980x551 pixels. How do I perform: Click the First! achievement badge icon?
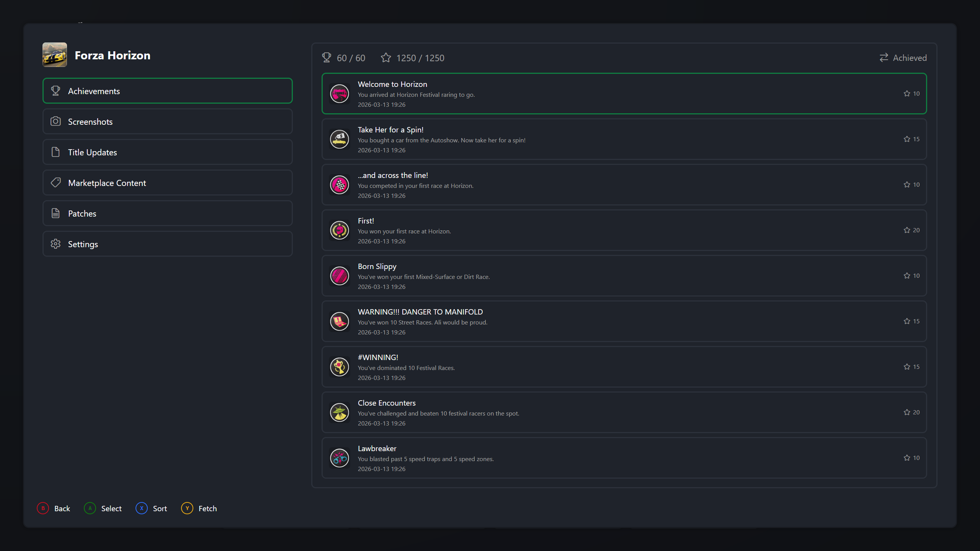[x=340, y=230]
